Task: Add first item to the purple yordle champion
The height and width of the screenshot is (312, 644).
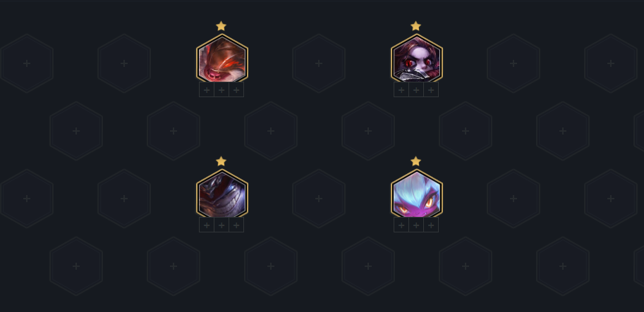Action: (401, 225)
